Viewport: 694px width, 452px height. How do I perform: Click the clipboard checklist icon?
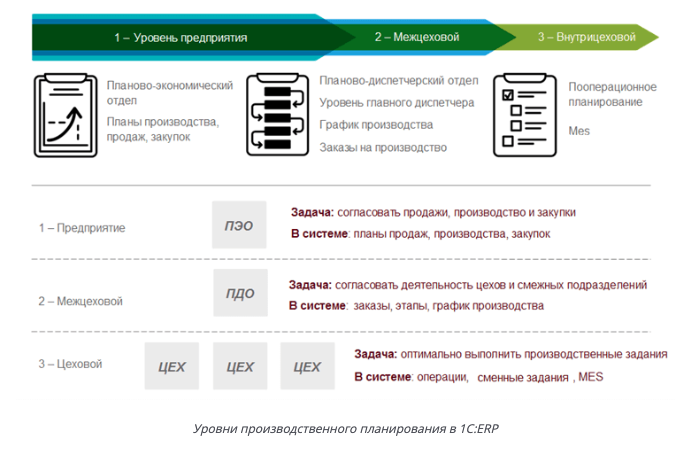tap(525, 115)
